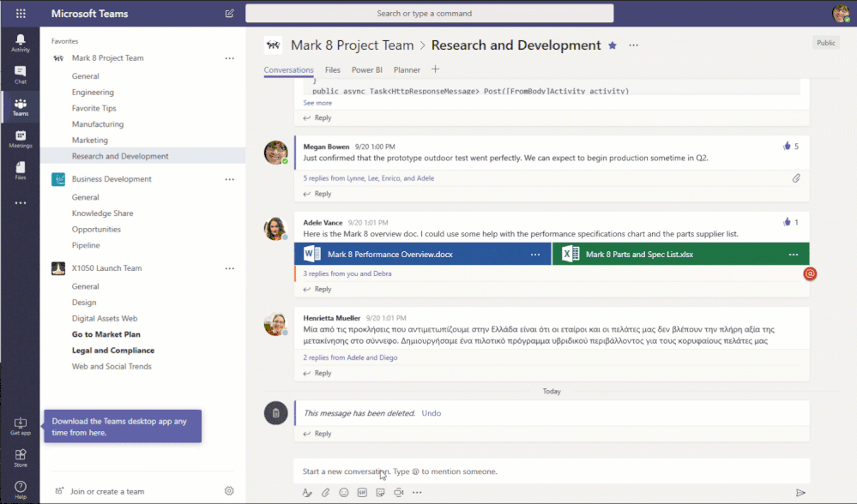Image resolution: width=857 pixels, height=504 pixels.
Task: Switch to the Conversations tab
Action: tap(288, 70)
